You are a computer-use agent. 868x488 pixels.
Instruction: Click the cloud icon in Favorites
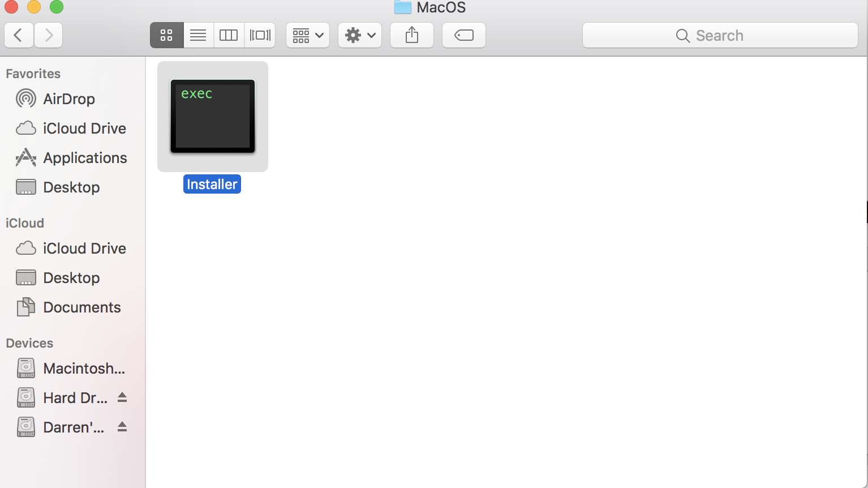click(26, 129)
